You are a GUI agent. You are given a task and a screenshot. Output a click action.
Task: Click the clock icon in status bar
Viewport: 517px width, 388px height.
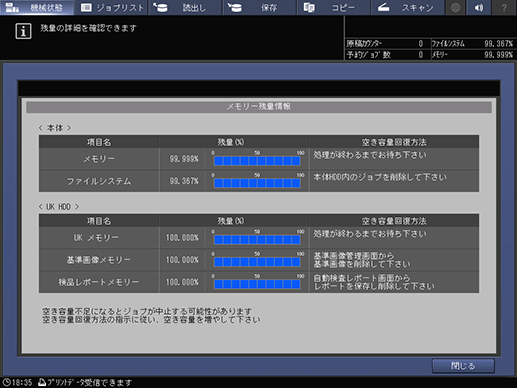[7, 382]
